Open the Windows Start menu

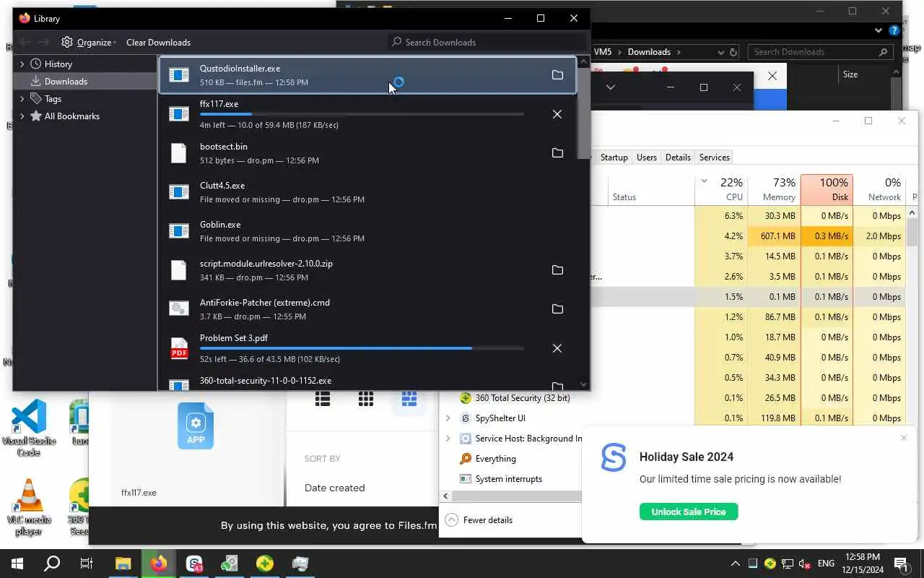(17, 564)
